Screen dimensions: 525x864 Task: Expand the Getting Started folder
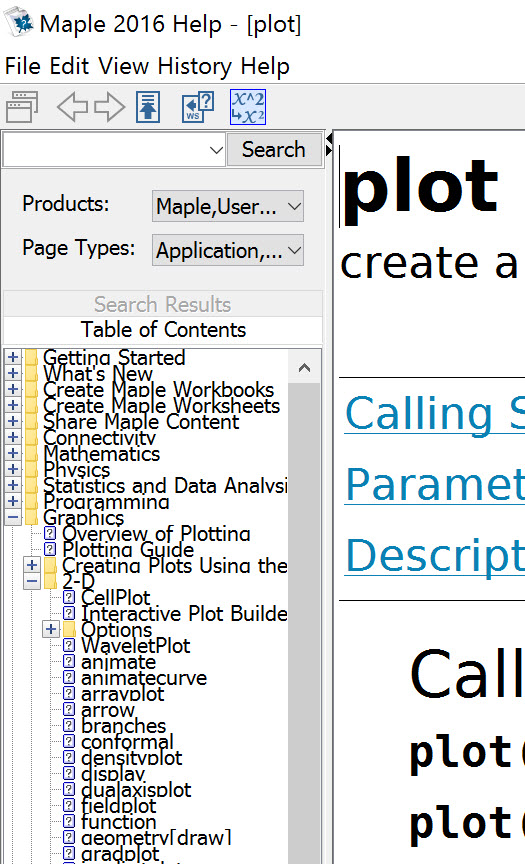[13, 357]
